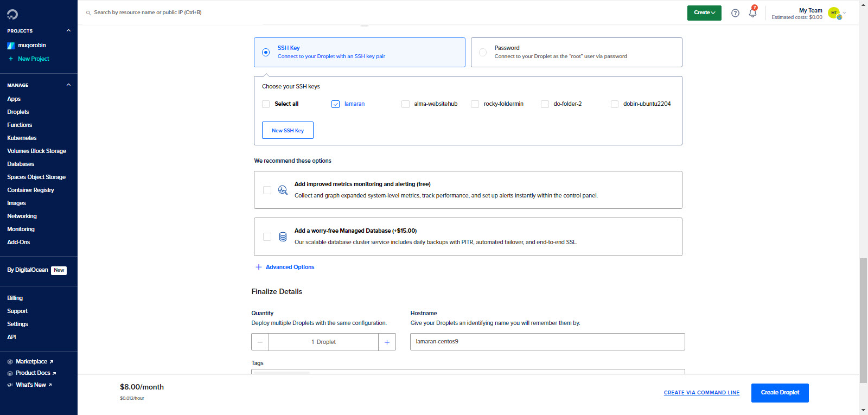Select the Password radio option
This screenshot has width=868, height=415.
pos(483,52)
